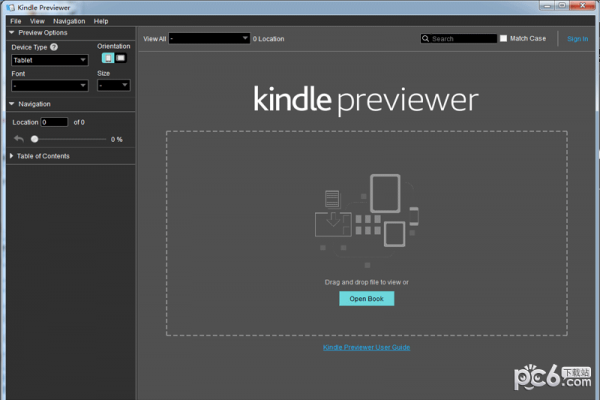The image size is (600, 400).
Task: Maximize the Kindle Previewer window
Action: [561, 6]
